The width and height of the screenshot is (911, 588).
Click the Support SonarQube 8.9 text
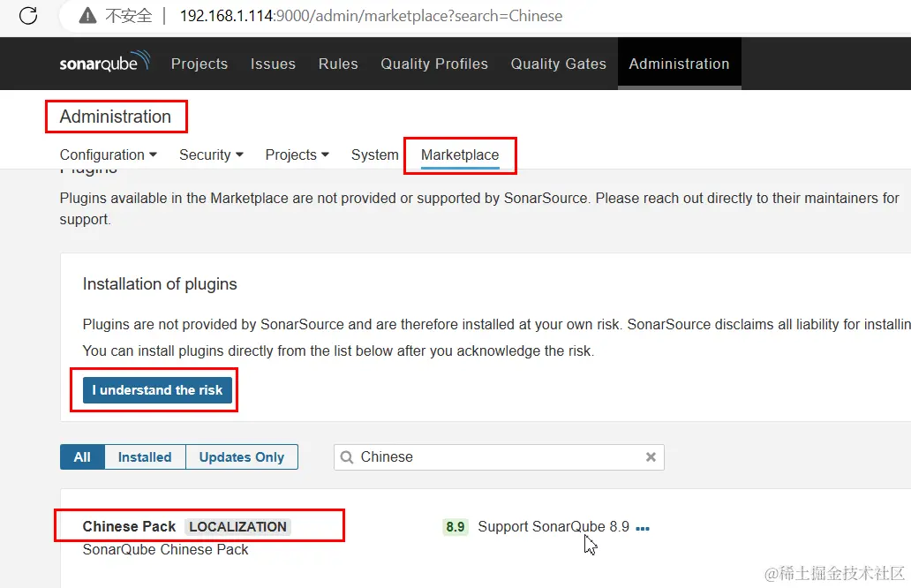coord(553,527)
